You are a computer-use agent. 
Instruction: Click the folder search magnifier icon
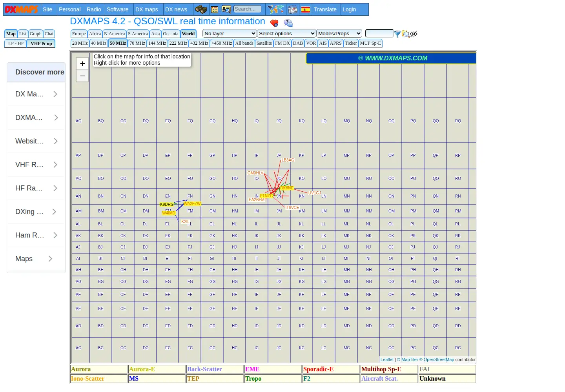click(x=405, y=34)
